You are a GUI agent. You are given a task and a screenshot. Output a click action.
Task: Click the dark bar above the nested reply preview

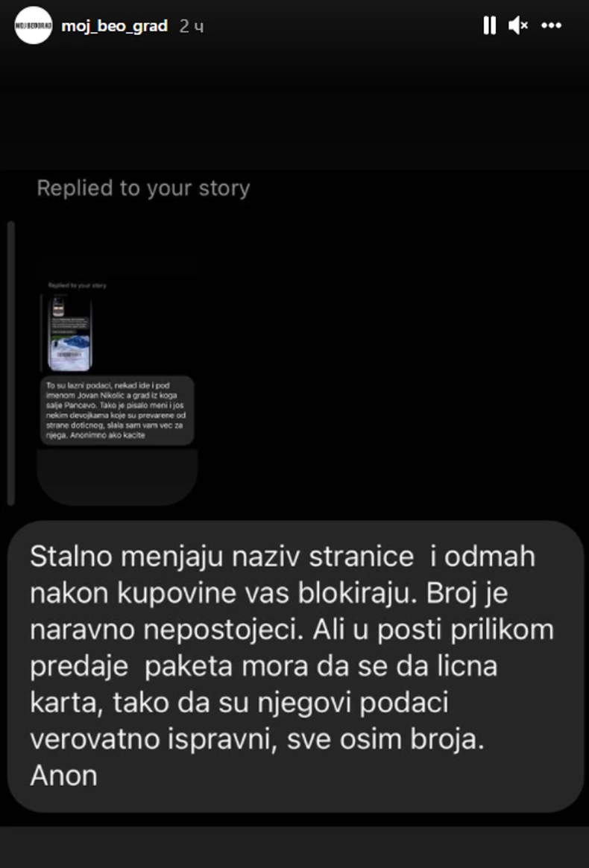(117, 262)
